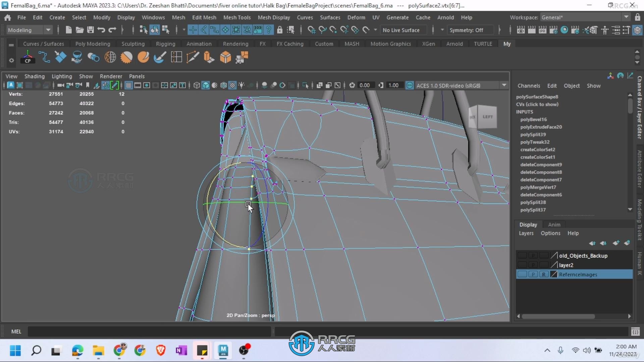This screenshot has height=362, width=644.
Task: Click color swatch of layer2
Action: pyautogui.click(x=554, y=265)
